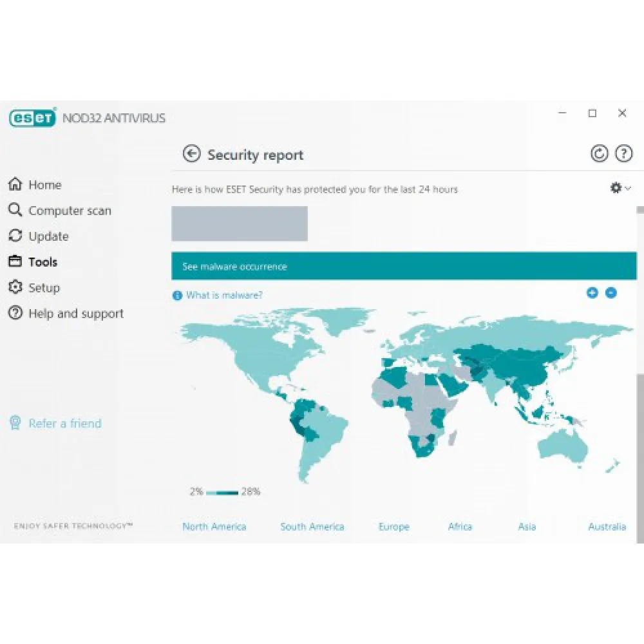The height and width of the screenshot is (644, 644).
Task: Close the ESET NOD32 window
Action: click(622, 113)
